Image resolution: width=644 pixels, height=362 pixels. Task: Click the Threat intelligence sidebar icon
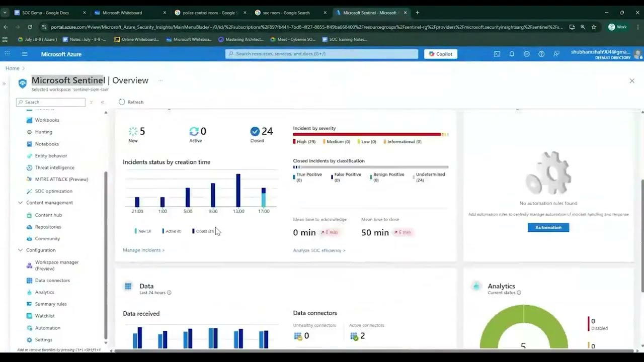29,167
